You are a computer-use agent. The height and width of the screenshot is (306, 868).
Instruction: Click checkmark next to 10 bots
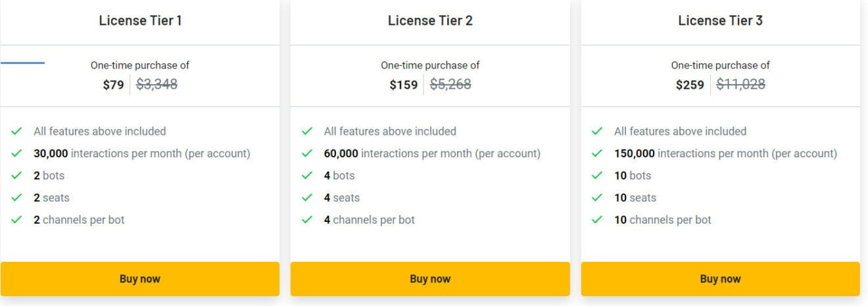coord(597,176)
